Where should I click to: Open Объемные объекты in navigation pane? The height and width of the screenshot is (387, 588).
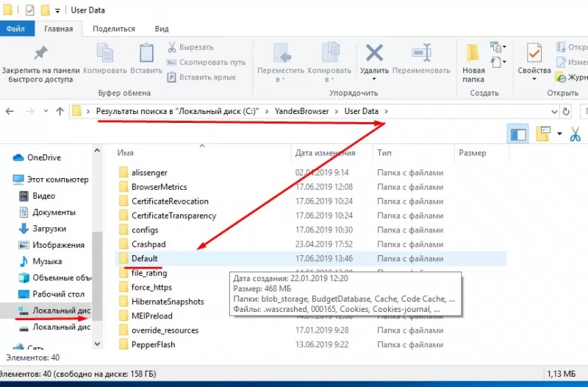[54, 278]
